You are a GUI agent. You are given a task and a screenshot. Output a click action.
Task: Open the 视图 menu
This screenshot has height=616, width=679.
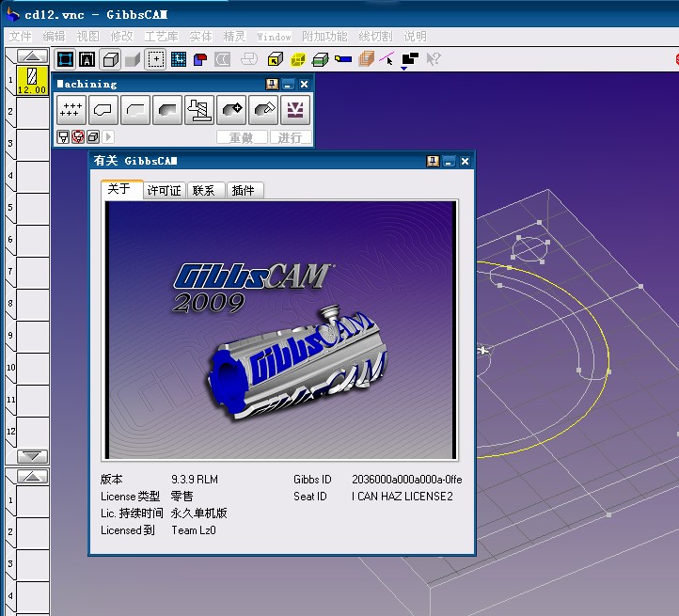[87, 37]
